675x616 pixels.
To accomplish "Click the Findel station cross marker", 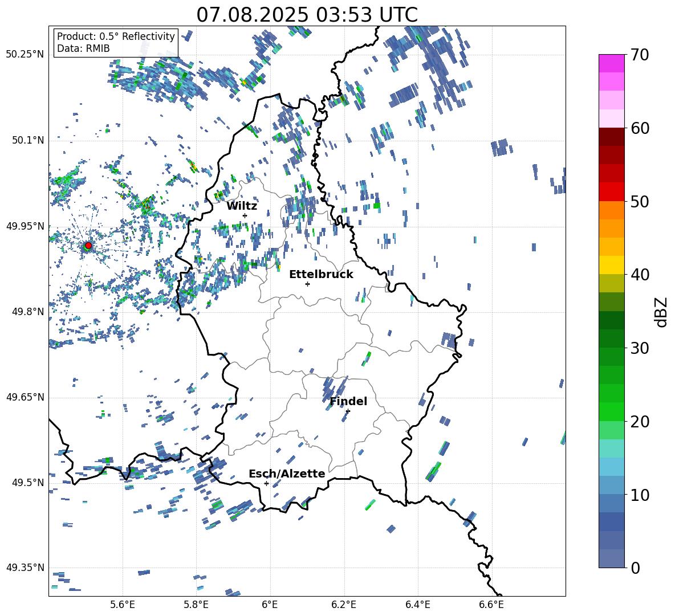I will click(x=348, y=411).
